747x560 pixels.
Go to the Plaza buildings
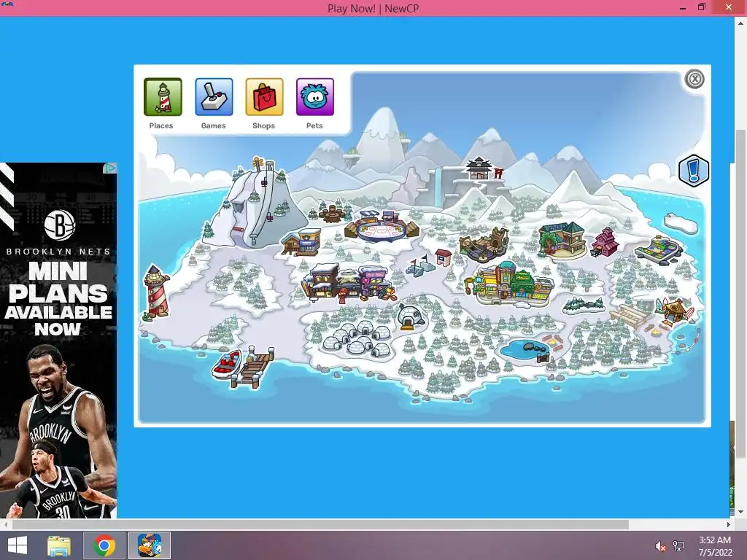(510, 284)
